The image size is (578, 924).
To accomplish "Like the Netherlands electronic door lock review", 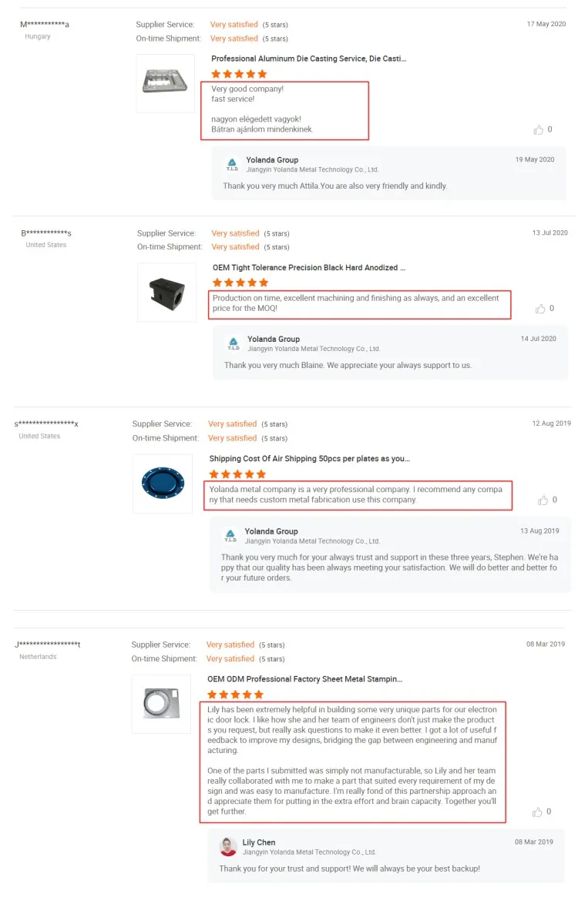I will [537, 812].
